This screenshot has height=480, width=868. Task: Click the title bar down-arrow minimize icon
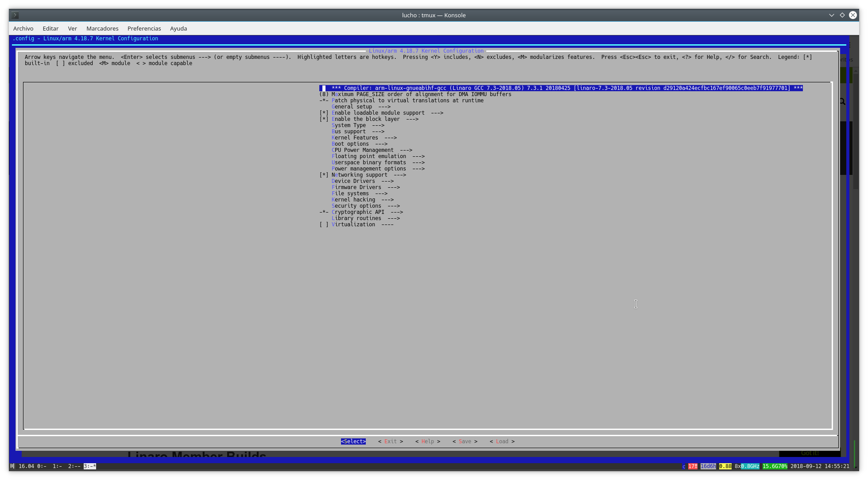(x=831, y=15)
